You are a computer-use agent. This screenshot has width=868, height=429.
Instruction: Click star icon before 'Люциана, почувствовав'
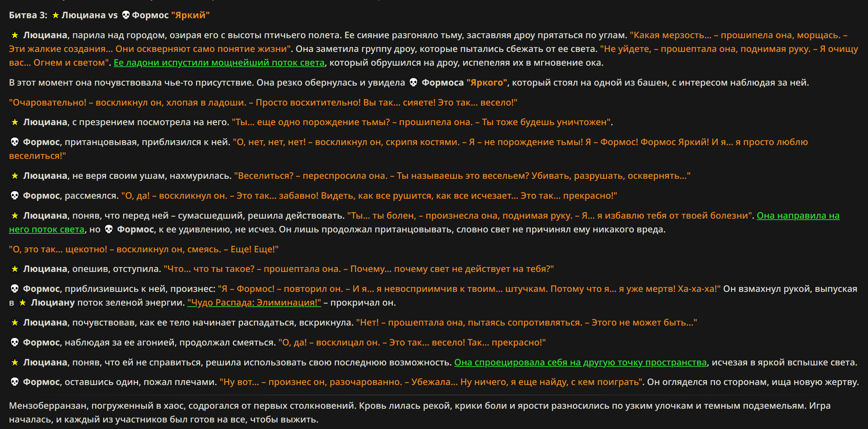[x=15, y=322]
